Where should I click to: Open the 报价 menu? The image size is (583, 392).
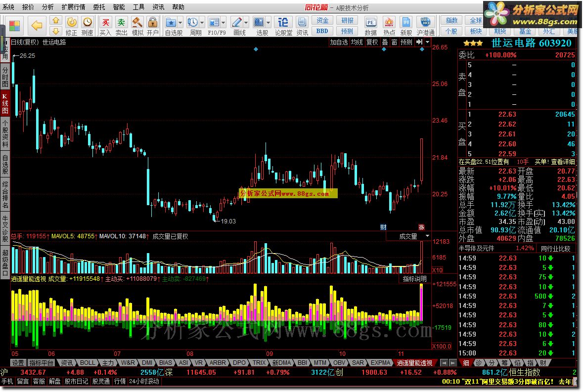point(28,7)
